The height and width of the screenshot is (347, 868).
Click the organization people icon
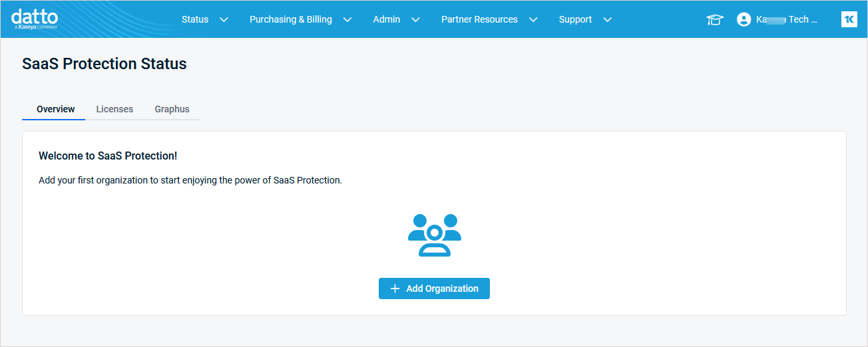pos(434,235)
